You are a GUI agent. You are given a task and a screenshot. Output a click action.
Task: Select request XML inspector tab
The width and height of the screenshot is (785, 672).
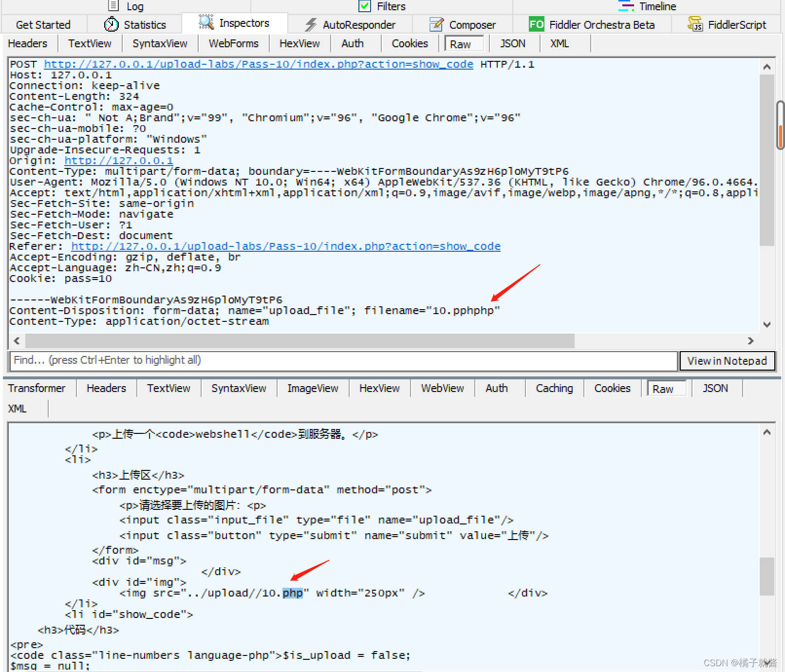(560, 43)
